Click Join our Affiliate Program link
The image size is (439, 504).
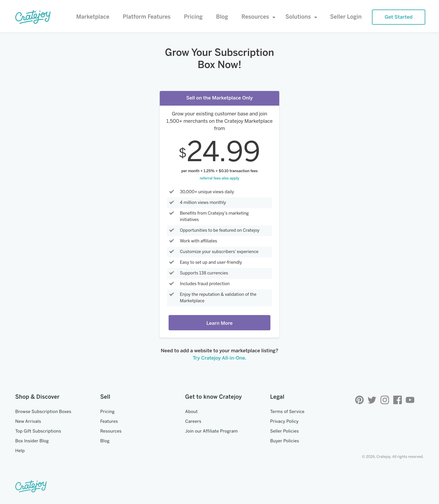(211, 431)
